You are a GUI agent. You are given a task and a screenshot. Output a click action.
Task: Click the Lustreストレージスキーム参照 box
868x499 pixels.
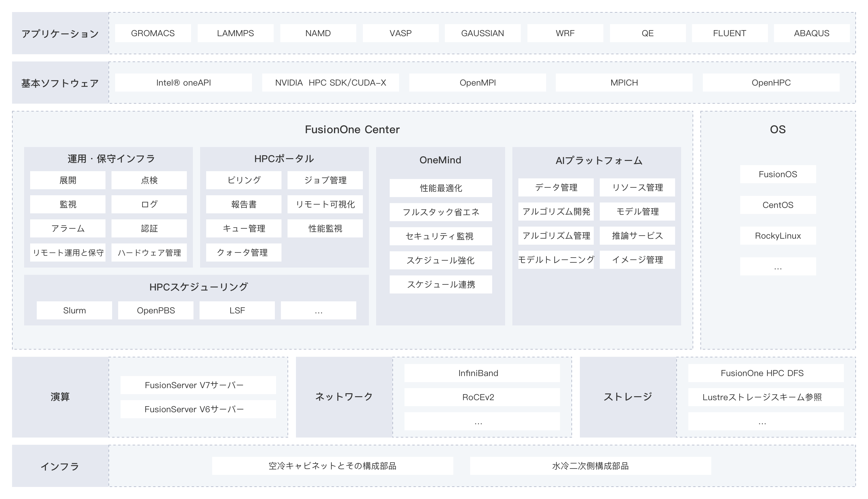click(766, 397)
